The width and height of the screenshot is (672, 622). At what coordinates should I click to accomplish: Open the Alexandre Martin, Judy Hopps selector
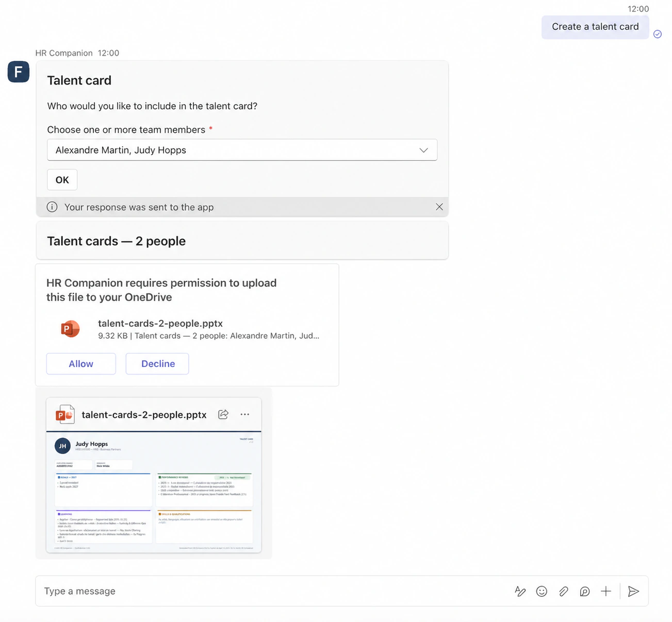(x=242, y=150)
